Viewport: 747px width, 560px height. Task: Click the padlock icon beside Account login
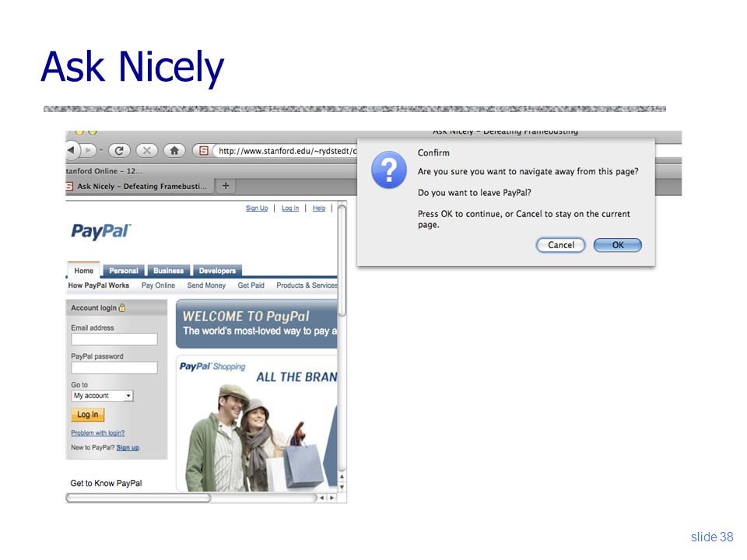[x=122, y=308]
